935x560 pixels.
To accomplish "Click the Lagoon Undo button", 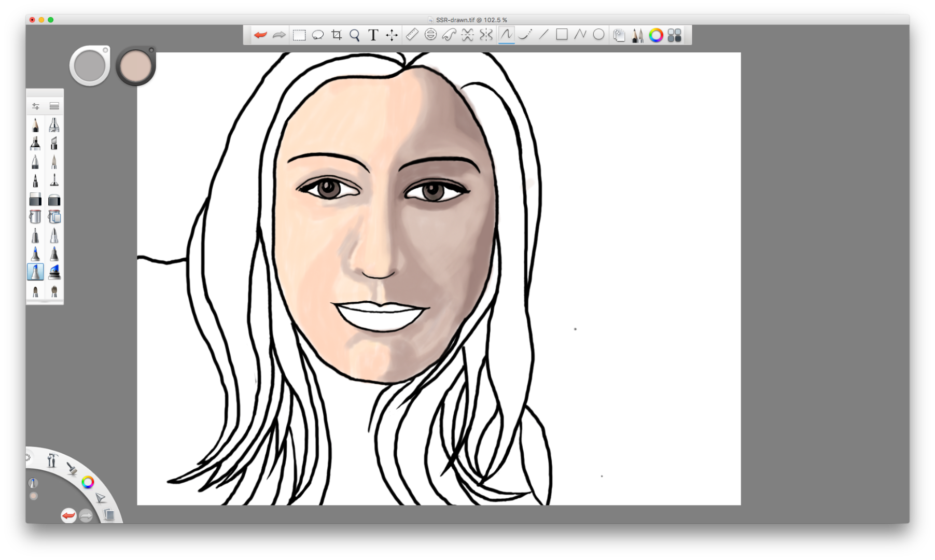I will point(68,515).
